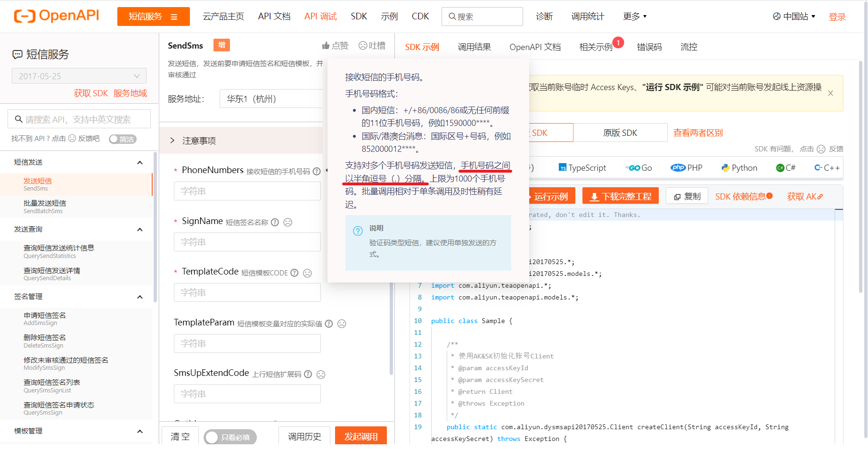Click the help icon next to TemplateCode
The width and height of the screenshot is (868, 449).
pyautogui.click(x=295, y=273)
